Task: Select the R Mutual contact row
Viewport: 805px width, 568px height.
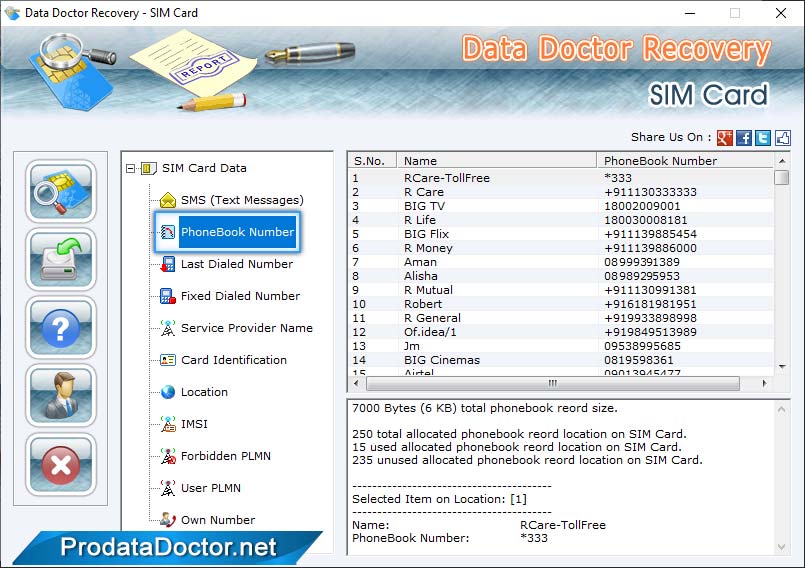Action: (x=561, y=290)
